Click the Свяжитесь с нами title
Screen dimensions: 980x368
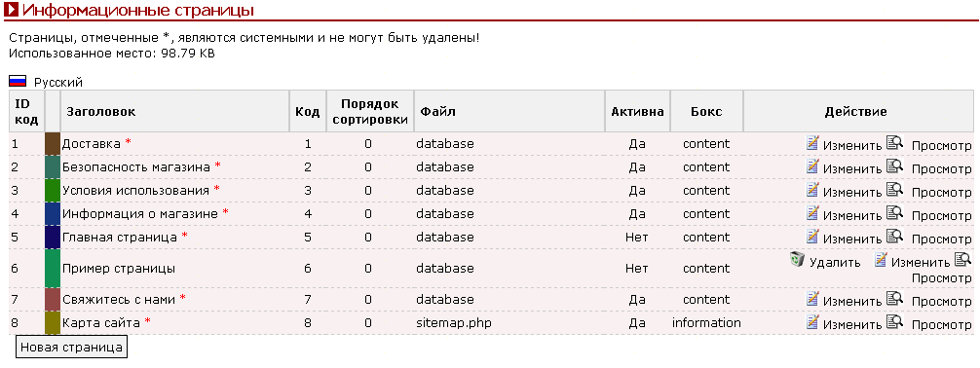pos(119,299)
